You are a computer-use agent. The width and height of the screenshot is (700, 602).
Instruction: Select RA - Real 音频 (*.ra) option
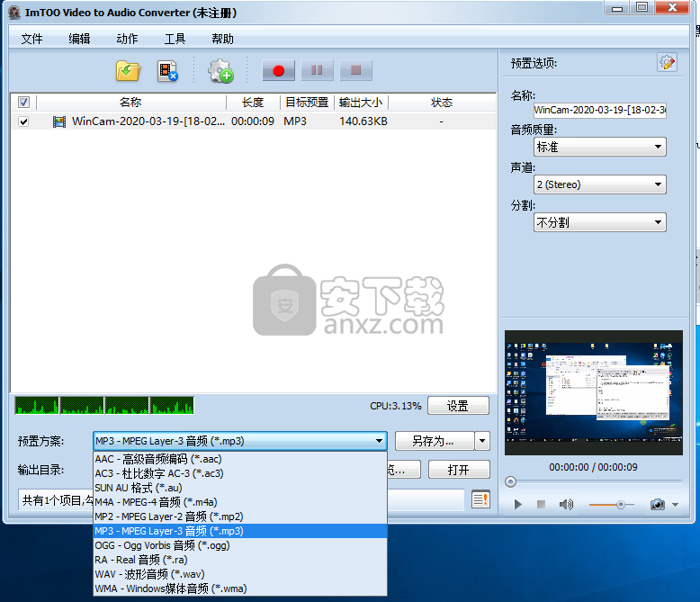click(x=240, y=560)
